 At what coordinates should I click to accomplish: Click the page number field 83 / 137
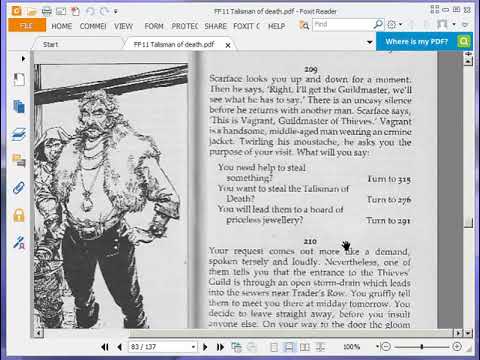(159, 347)
